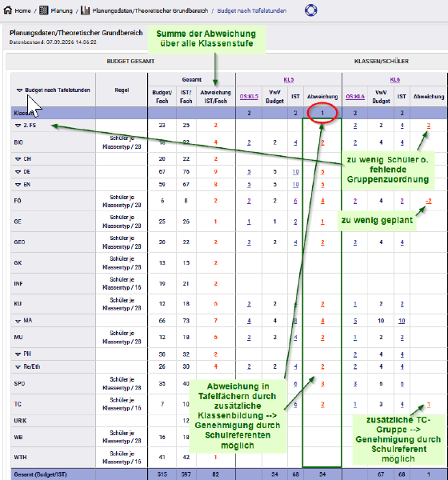Image resolution: width=448 pixels, height=480 pixels.
Task: Click SPO row OS:KL6 value 3
Action: [x=355, y=384]
